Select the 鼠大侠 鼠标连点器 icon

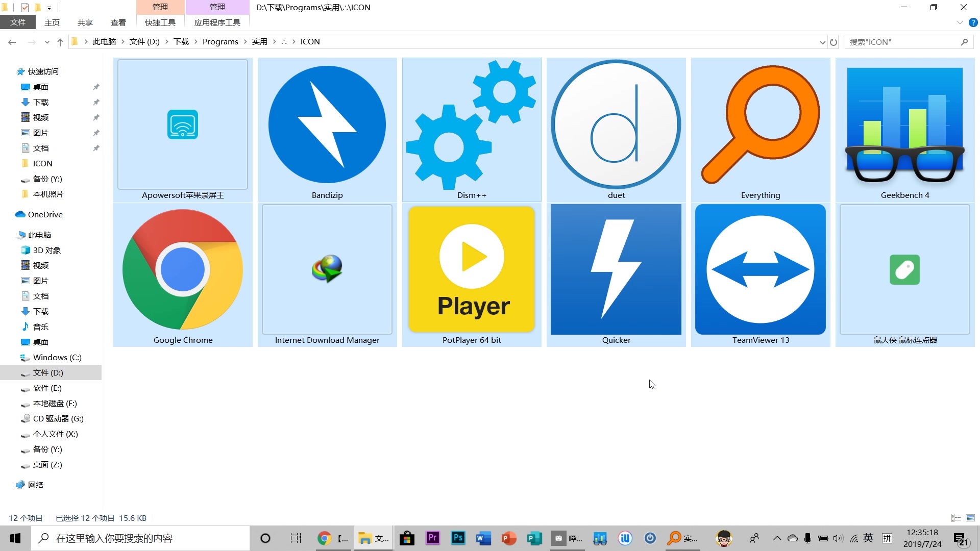pos(905,274)
